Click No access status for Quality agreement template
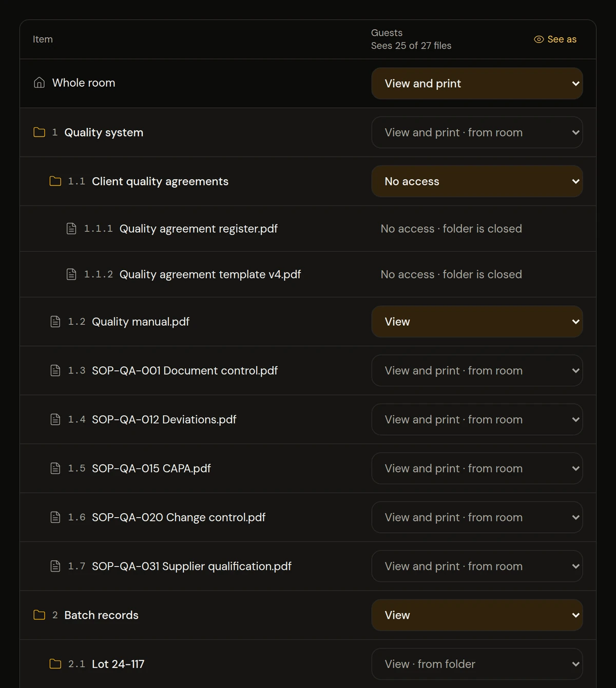Screen dimensions: 616x688 click(451, 274)
